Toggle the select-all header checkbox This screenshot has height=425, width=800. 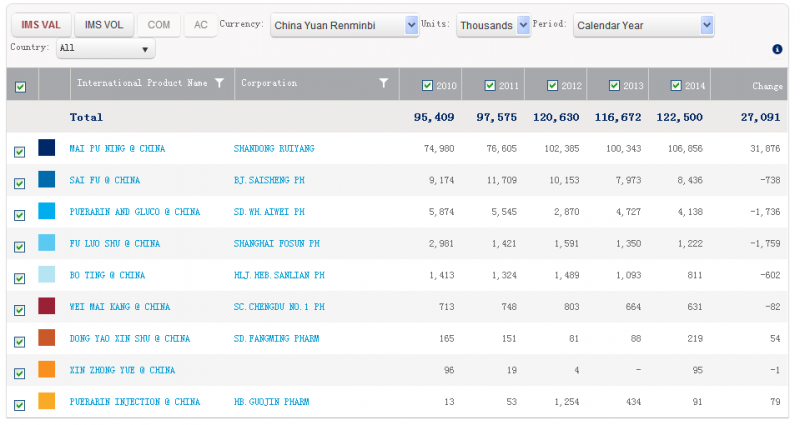[20, 87]
